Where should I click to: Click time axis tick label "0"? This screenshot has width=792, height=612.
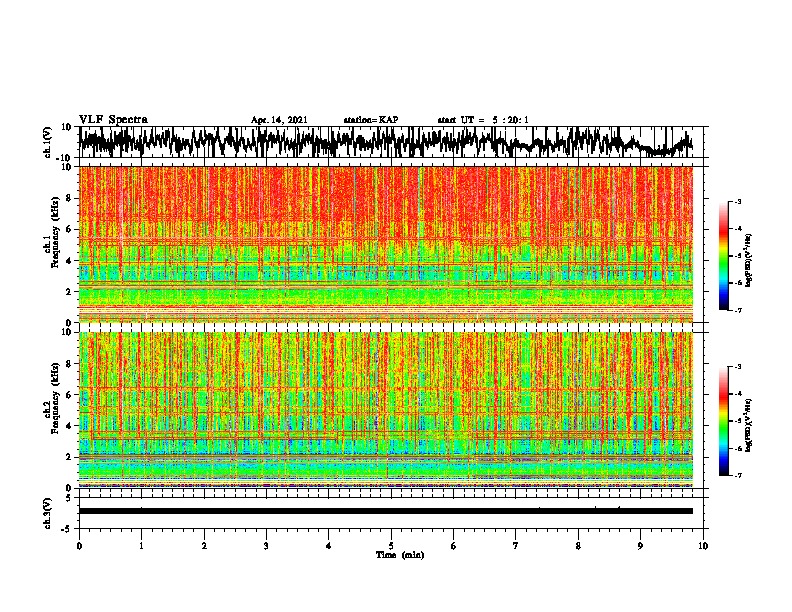(79, 546)
